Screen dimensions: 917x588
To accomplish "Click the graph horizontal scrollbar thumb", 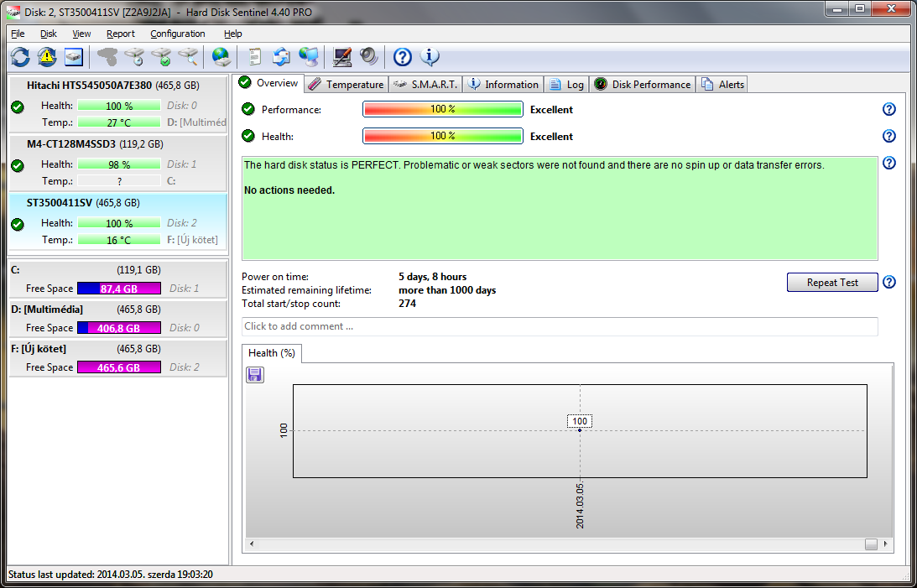I will pyautogui.click(x=871, y=544).
